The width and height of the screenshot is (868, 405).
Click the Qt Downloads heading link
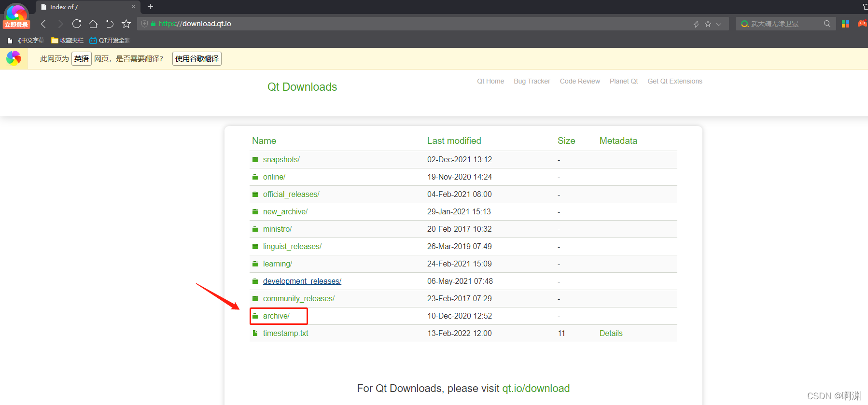click(302, 87)
